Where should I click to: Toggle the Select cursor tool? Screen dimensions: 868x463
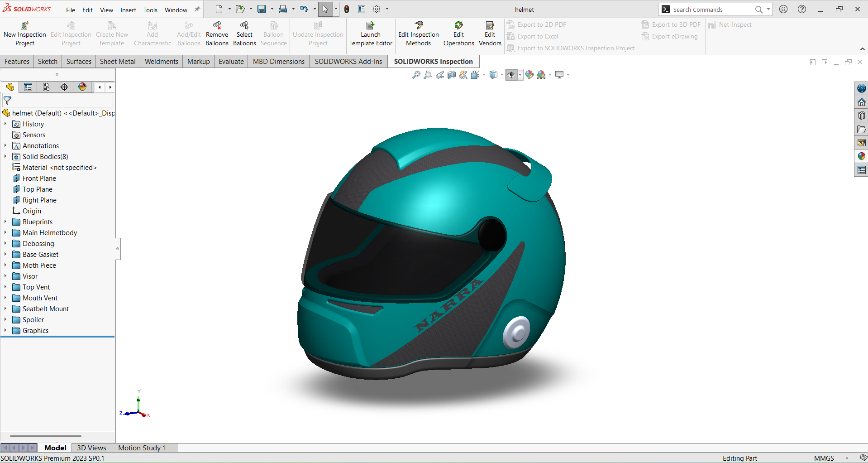pos(325,9)
